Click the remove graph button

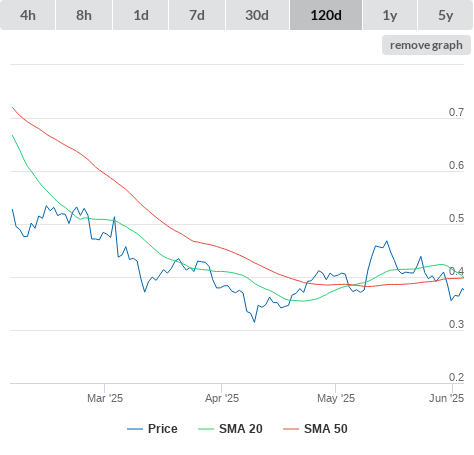[x=426, y=45]
